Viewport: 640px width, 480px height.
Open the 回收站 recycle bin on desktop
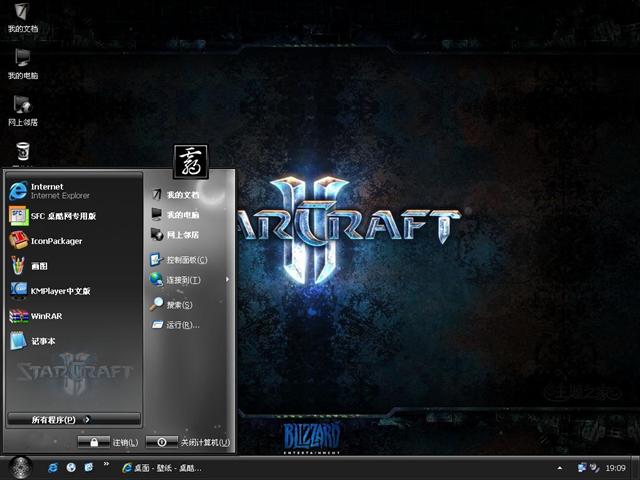(x=22, y=150)
